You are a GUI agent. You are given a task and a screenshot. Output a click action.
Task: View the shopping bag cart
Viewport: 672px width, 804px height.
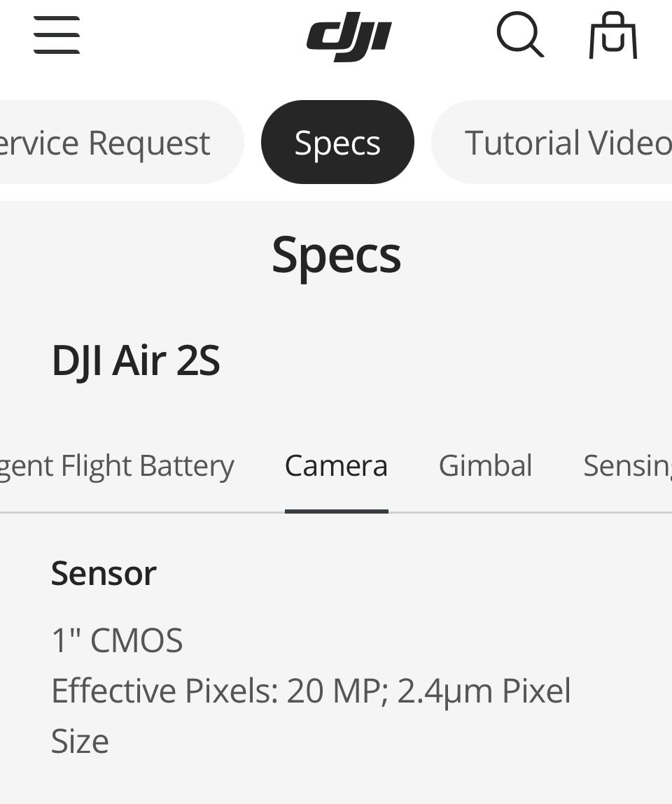tap(612, 35)
